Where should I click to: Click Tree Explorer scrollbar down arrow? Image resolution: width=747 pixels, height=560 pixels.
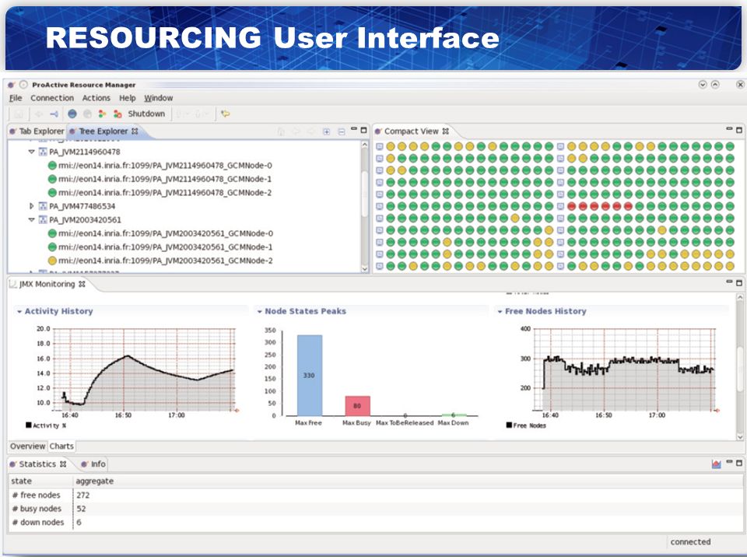pyautogui.click(x=364, y=269)
